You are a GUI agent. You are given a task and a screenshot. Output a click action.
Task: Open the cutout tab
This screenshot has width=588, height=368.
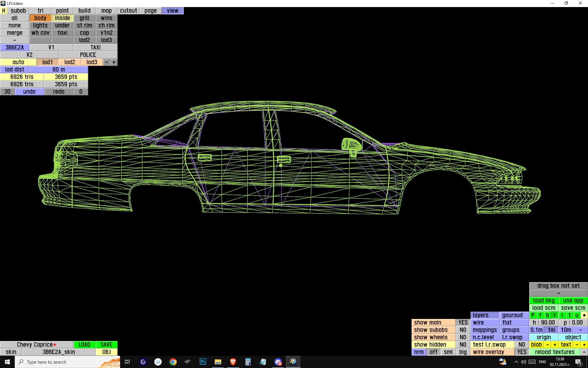click(128, 11)
